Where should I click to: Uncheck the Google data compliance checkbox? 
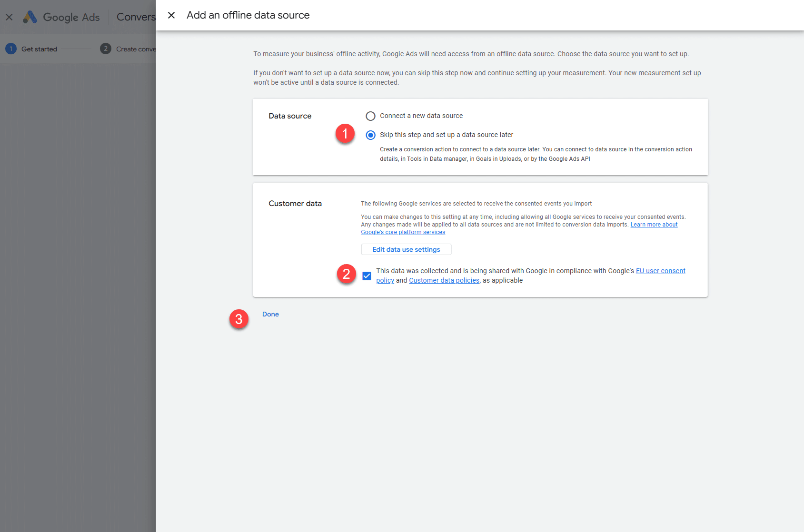coord(367,276)
